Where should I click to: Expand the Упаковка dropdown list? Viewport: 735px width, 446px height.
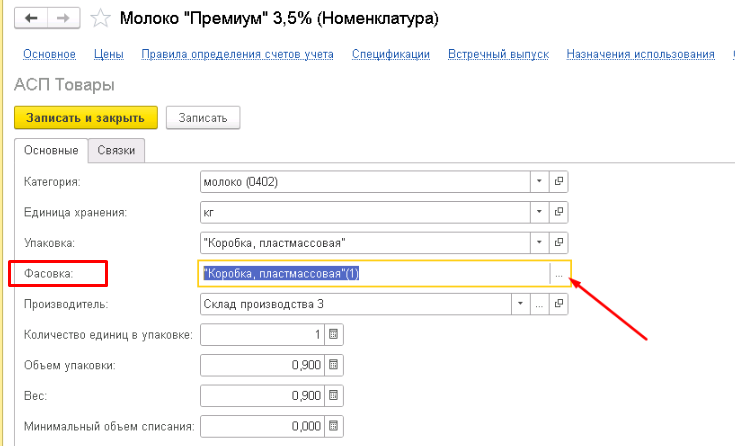[x=539, y=243]
